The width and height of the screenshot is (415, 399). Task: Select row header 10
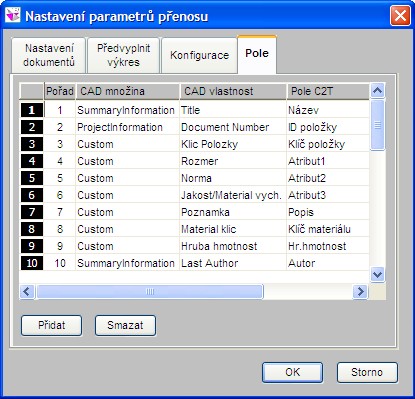pyautogui.click(x=32, y=263)
